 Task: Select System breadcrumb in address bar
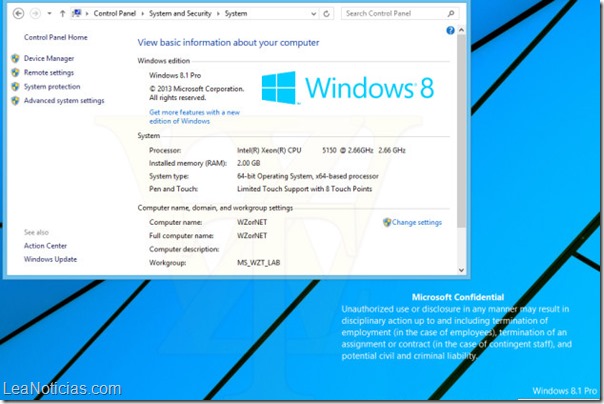236,13
